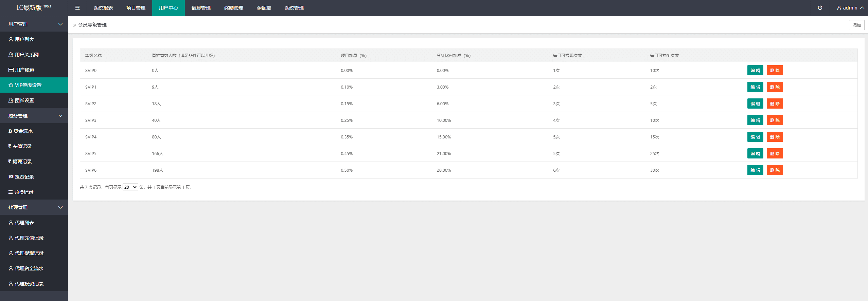Viewport: 868px width, 301px height.
Task: Click the 提现记录 rupee icon
Action: pos(10,162)
